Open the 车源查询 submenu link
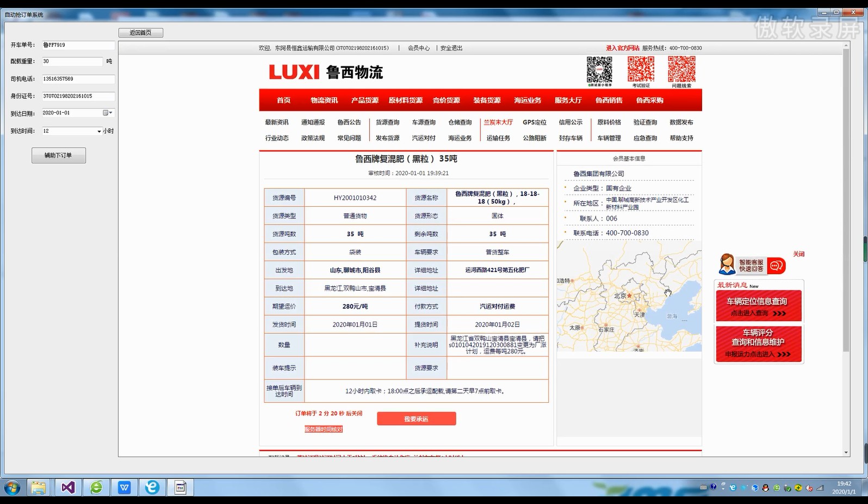 [x=424, y=122]
